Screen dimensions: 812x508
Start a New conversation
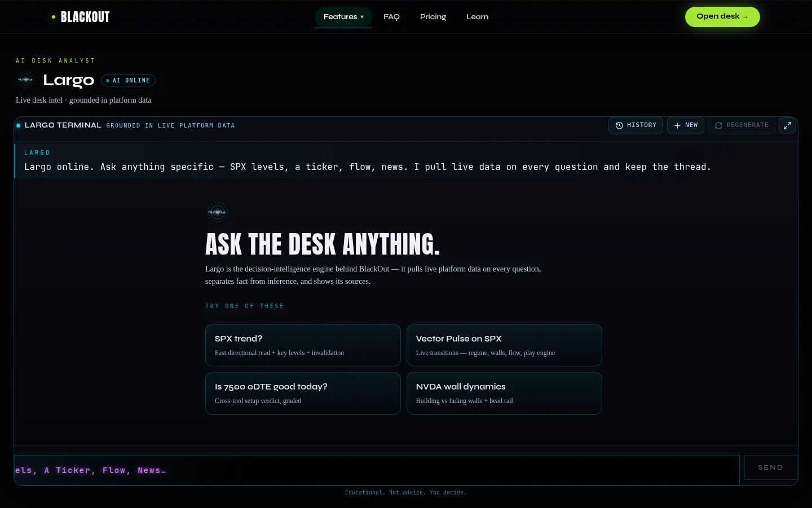coord(686,125)
